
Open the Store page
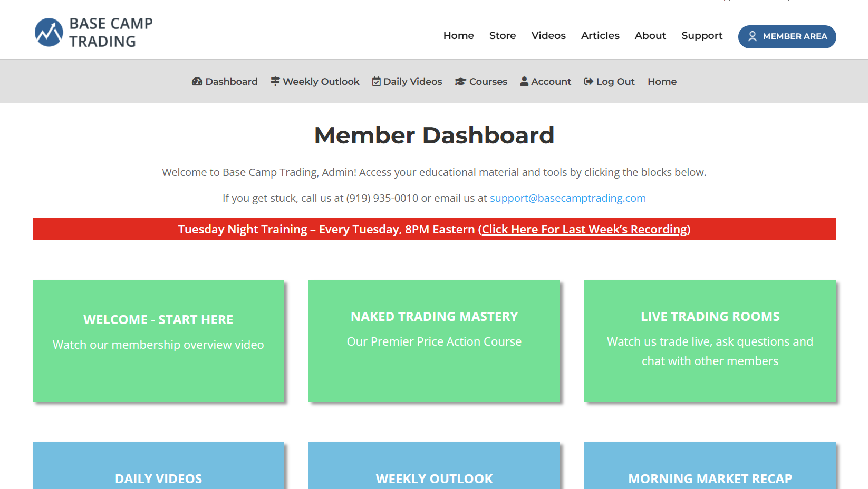click(x=502, y=35)
